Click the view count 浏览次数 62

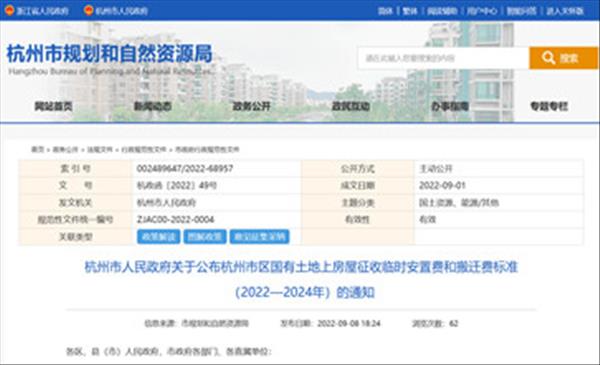tap(435, 324)
